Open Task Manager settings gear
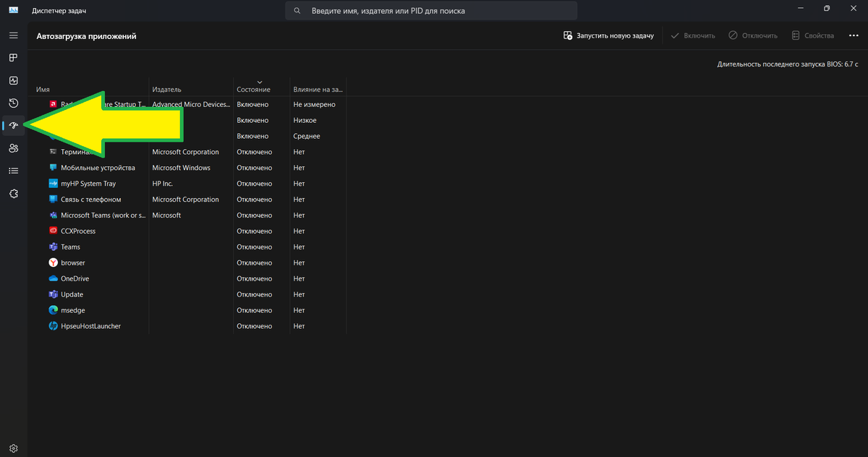868x457 pixels. click(13, 448)
